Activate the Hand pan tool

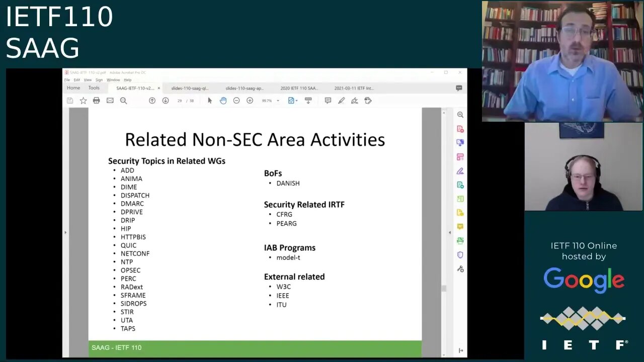click(x=223, y=101)
